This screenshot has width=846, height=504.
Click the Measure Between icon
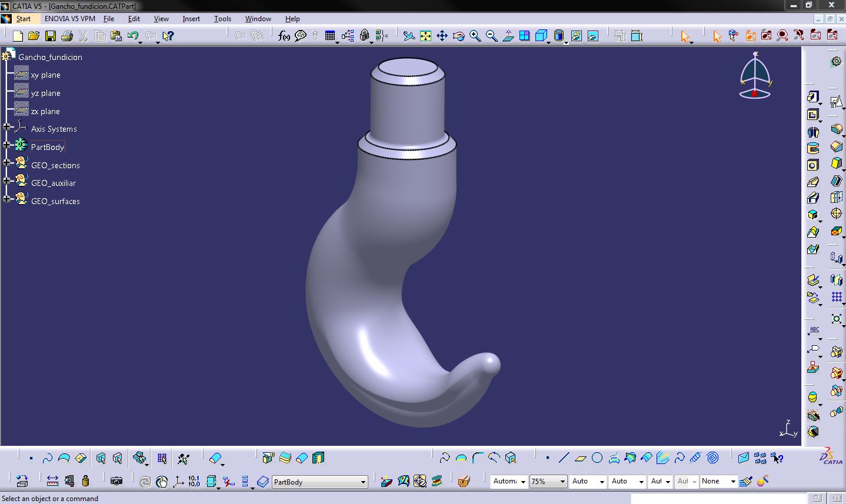pos(52,481)
